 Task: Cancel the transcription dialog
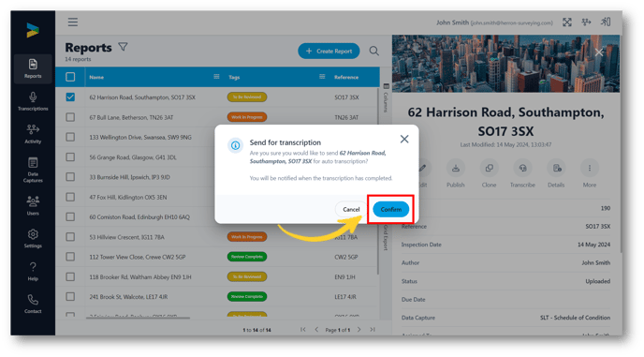(351, 209)
